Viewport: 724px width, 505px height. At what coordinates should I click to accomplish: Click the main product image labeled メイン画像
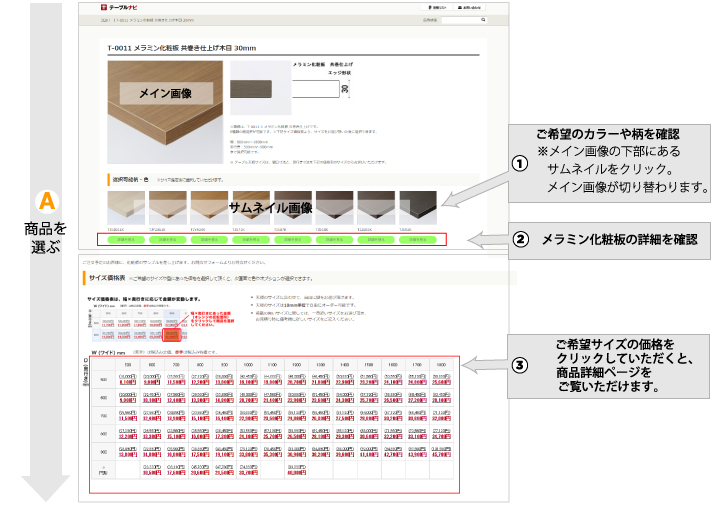165,112
